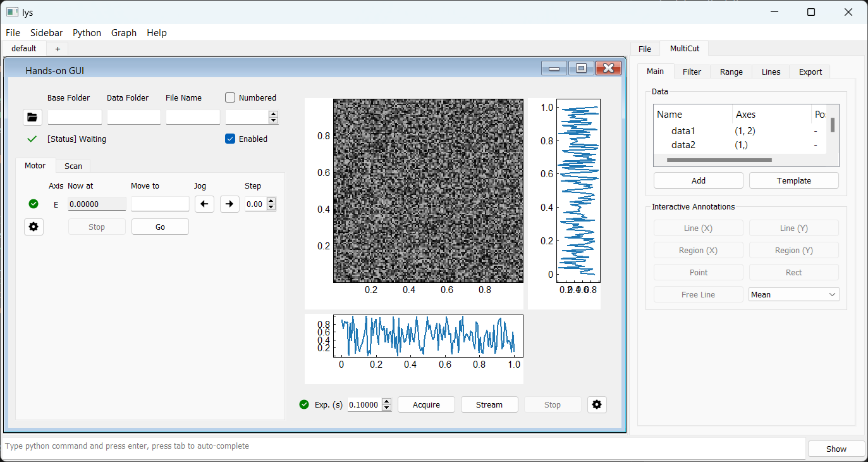Add a new workspace tab with plus
Viewport: 868px width, 462px height.
pyautogui.click(x=58, y=49)
